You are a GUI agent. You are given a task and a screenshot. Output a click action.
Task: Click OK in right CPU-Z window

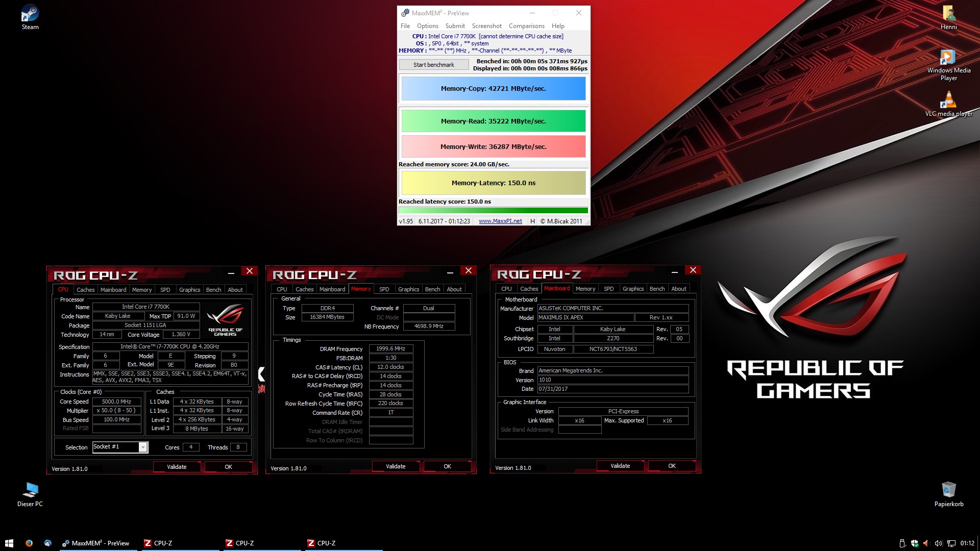(672, 466)
